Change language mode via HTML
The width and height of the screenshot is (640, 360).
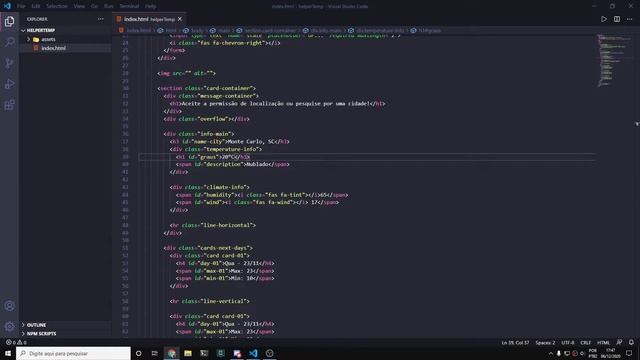pos(603,342)
